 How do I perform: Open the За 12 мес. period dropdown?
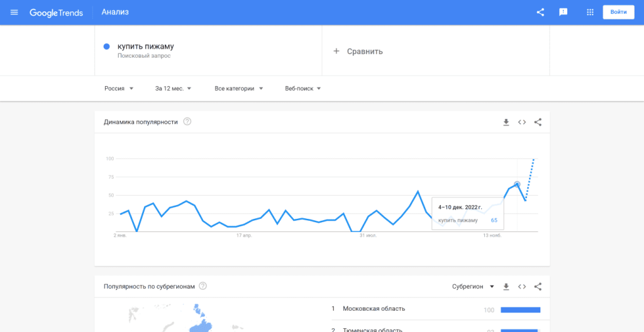point(173,89)
